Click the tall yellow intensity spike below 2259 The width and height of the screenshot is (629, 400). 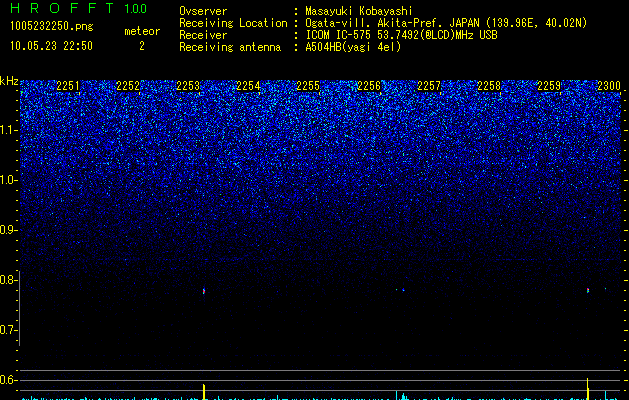(588, 389)
